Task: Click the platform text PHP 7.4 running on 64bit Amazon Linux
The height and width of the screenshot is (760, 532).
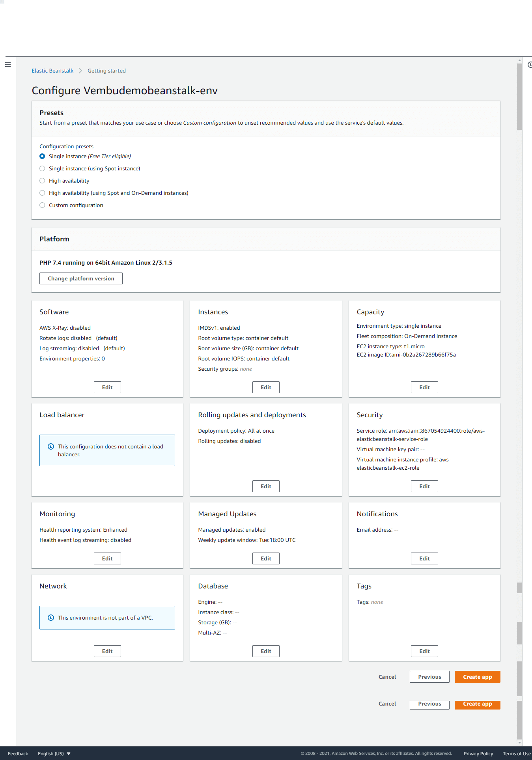Action: [x=106, y=263]
